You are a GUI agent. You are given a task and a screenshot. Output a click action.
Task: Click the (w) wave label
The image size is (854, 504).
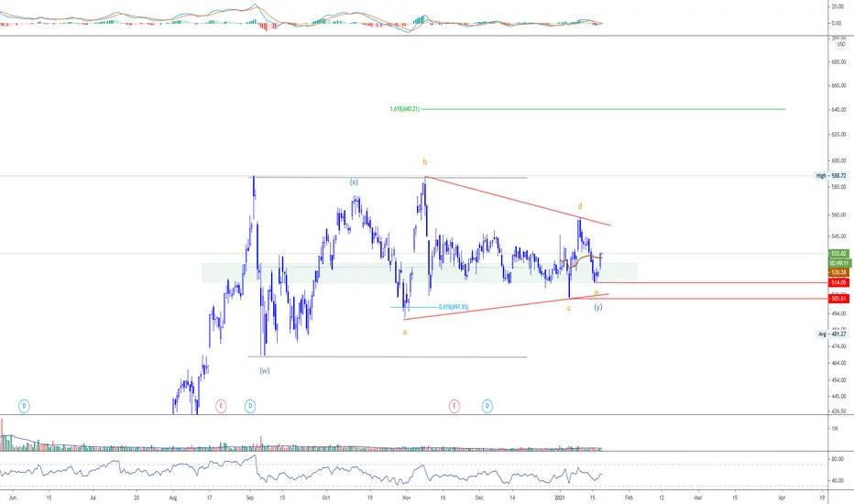point(265,371)
